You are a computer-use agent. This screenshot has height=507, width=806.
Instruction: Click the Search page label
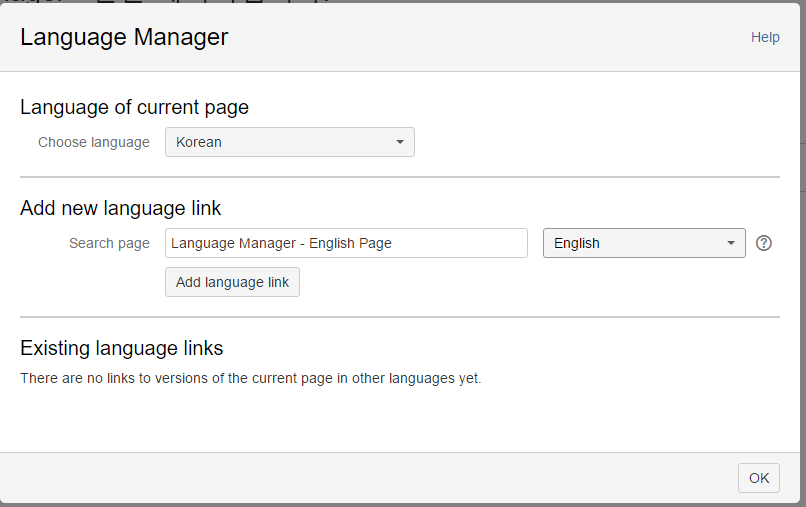pyautogui.click(x=109, y=243)
